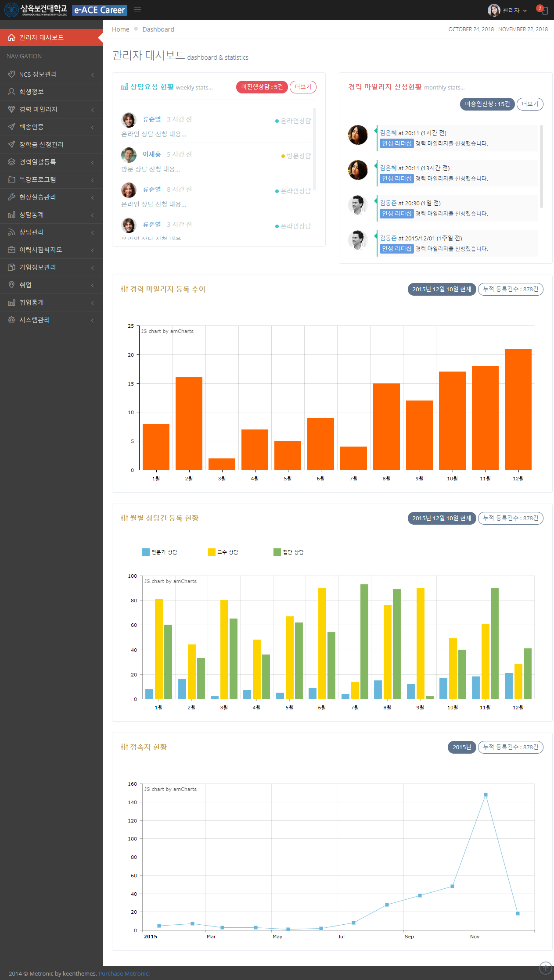Click the user icon for 학생정보

coord(11,92)
